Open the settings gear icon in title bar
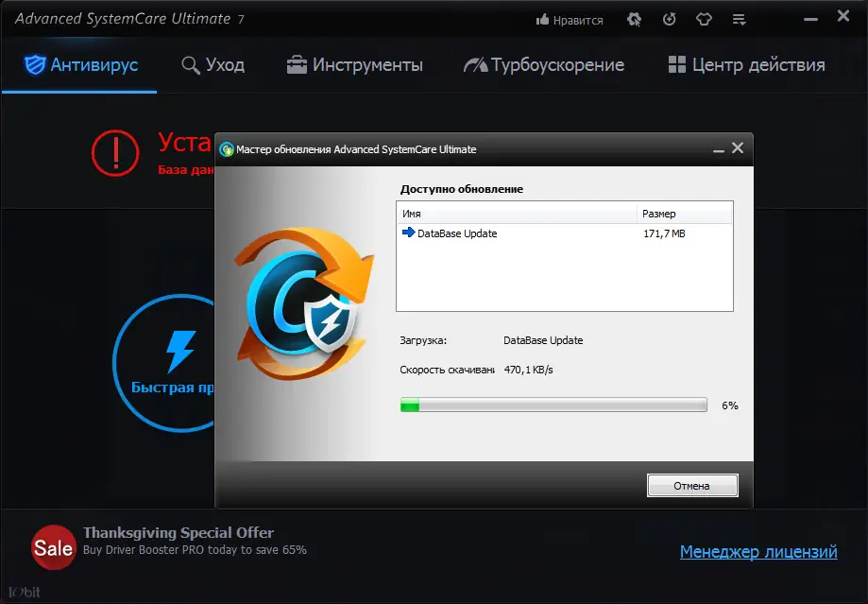 pos(634,20)
